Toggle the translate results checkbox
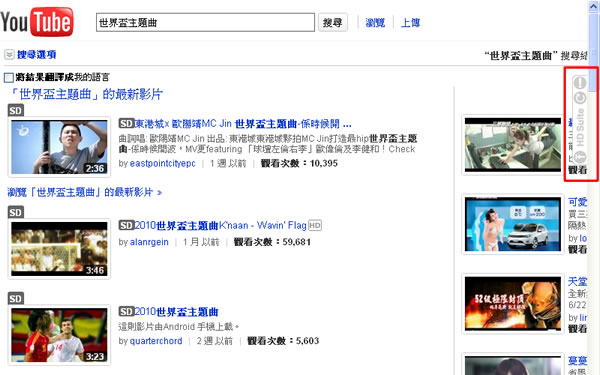The width and height of the screenshot is (600, 375). 9,78
